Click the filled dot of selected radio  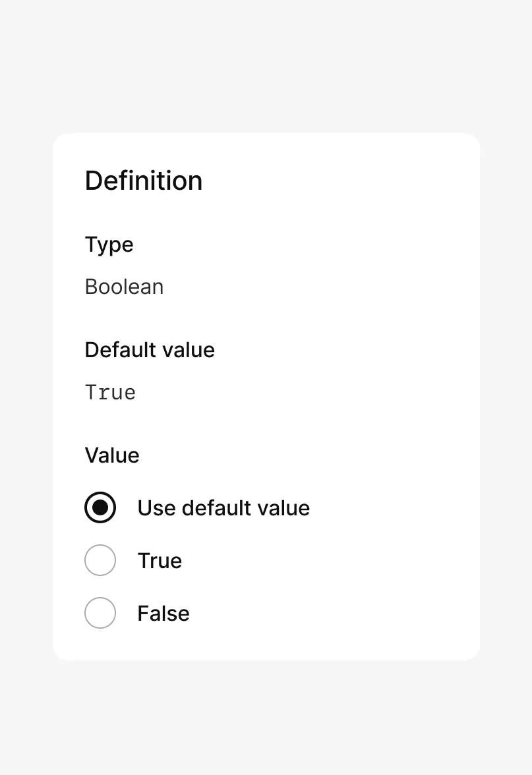click(100, 507)
